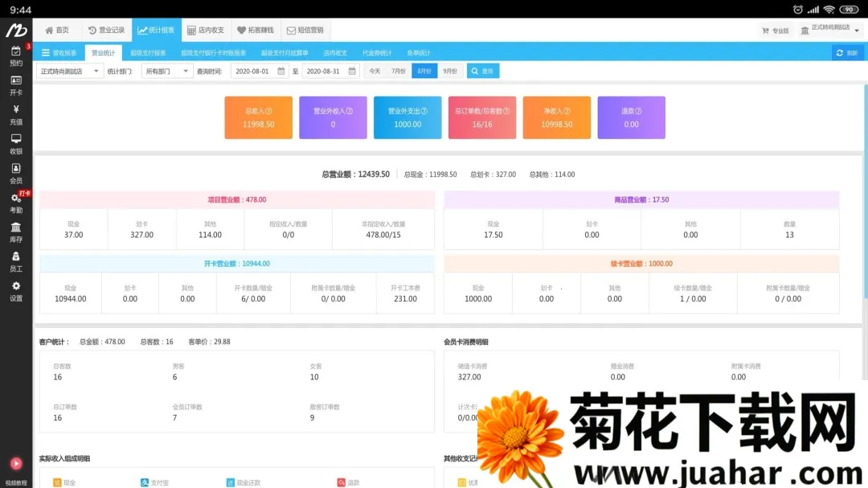Play the 视频教程 video tutorial icon
The width and height of the screenshot is (868, 488).
tap(16, 464)
